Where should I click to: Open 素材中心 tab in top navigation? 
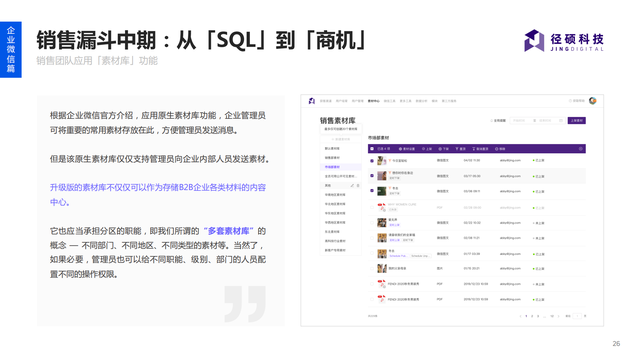click(374, 101)
